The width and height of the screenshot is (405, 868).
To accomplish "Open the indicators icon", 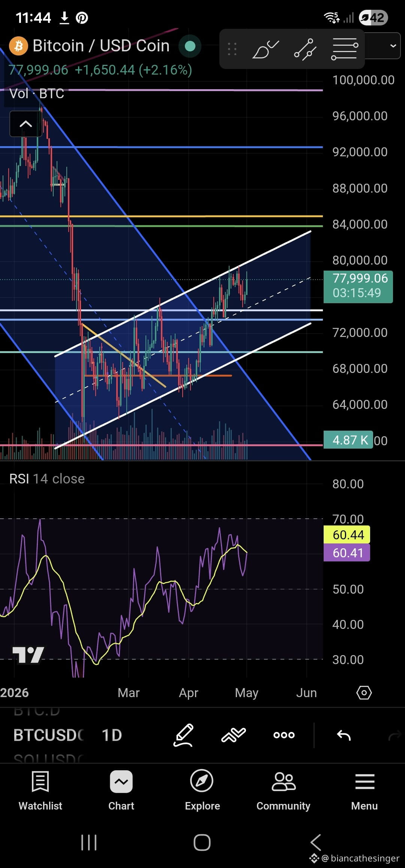I will click(233, 735).
